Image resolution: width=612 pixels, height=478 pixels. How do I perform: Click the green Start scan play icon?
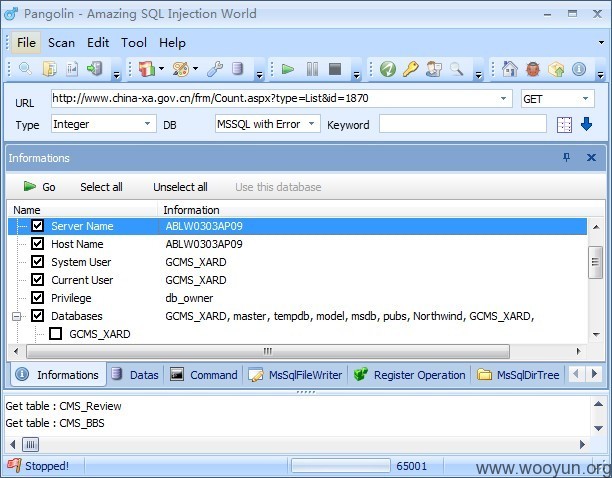(288, 69)
